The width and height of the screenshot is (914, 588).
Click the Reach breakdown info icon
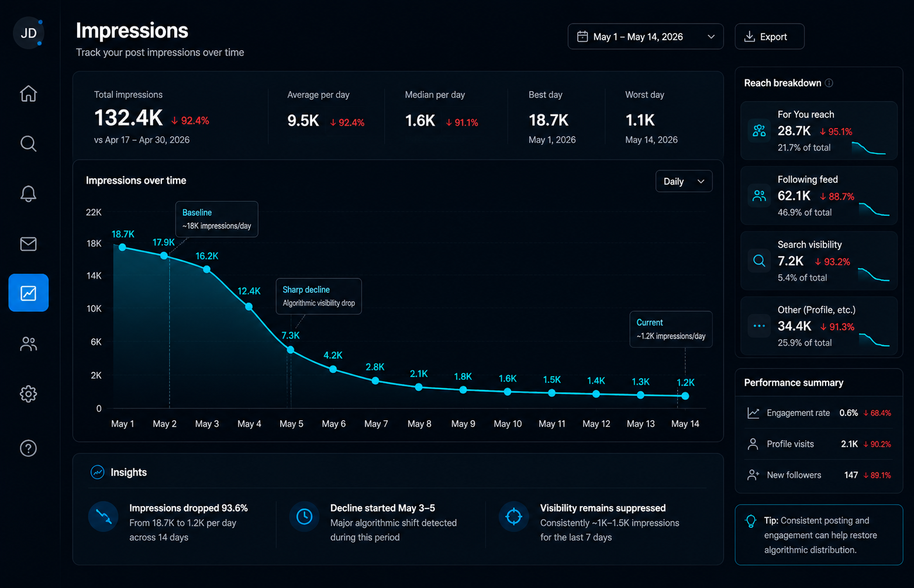829,83
